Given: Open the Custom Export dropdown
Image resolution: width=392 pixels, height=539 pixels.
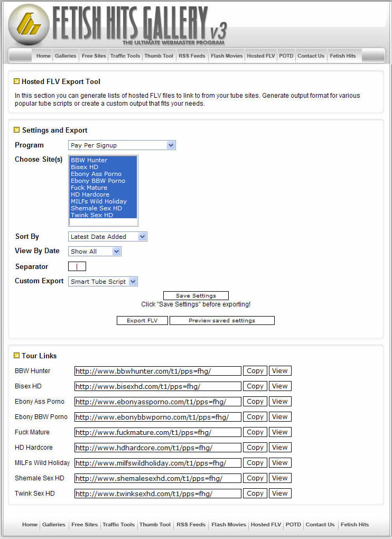Looking at the screenshot, I should pos(102,282).
